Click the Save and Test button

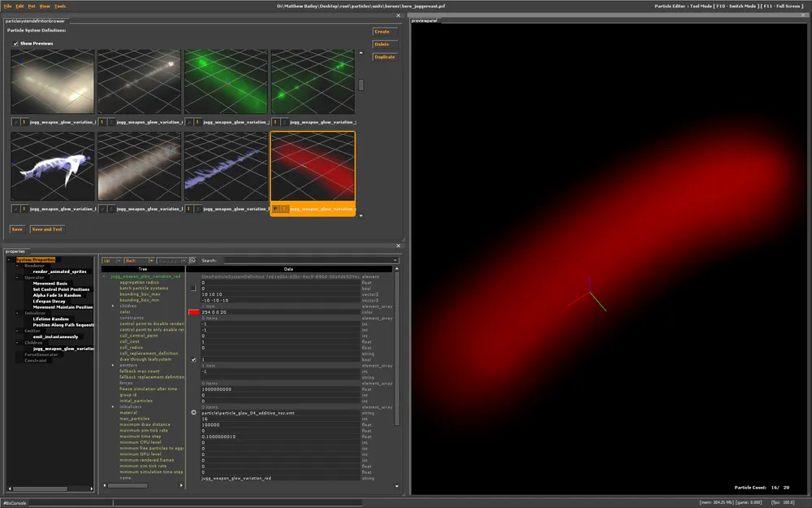(47, 229)
